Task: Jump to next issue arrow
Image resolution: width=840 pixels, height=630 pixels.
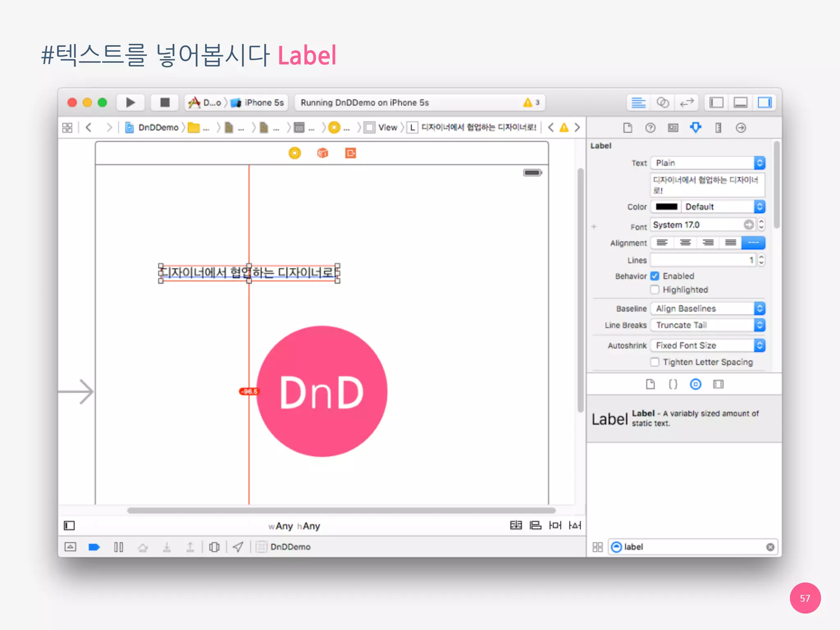Action: tap(577, 128)
